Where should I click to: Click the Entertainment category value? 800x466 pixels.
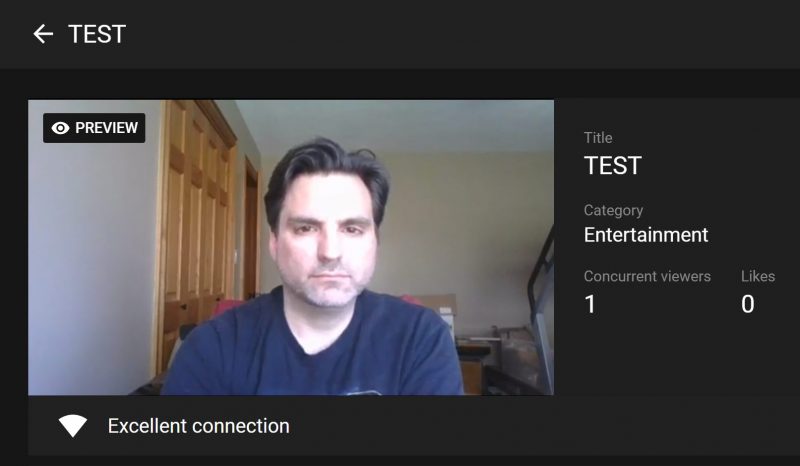pyautogui.click(x=646, y=235)
